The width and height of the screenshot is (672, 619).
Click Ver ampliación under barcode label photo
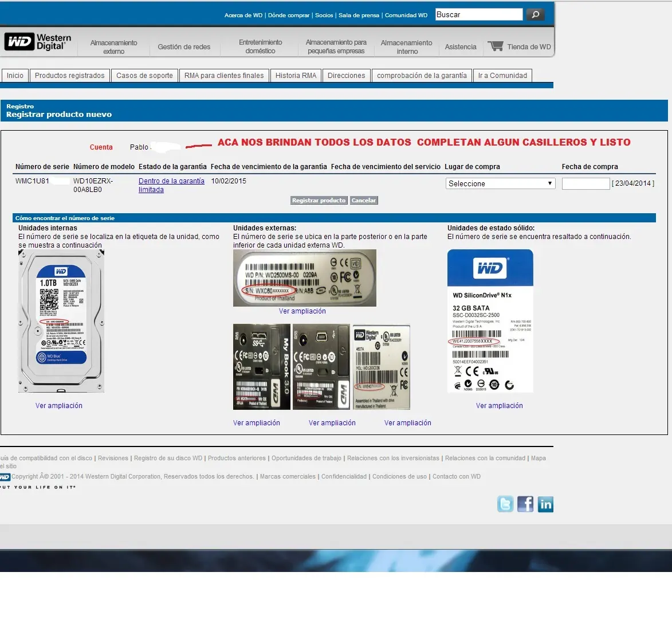coord(407,422)
